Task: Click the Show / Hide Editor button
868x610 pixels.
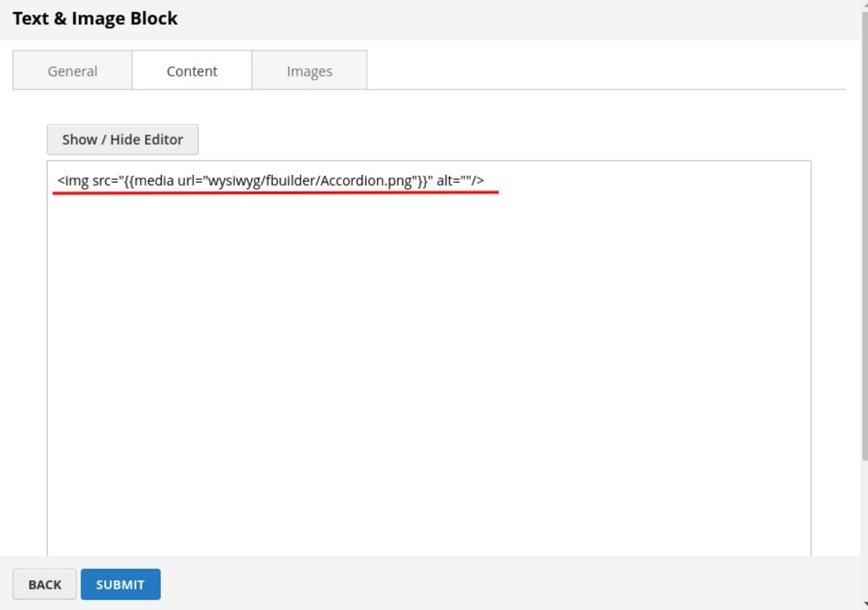Action: point(122,139)
